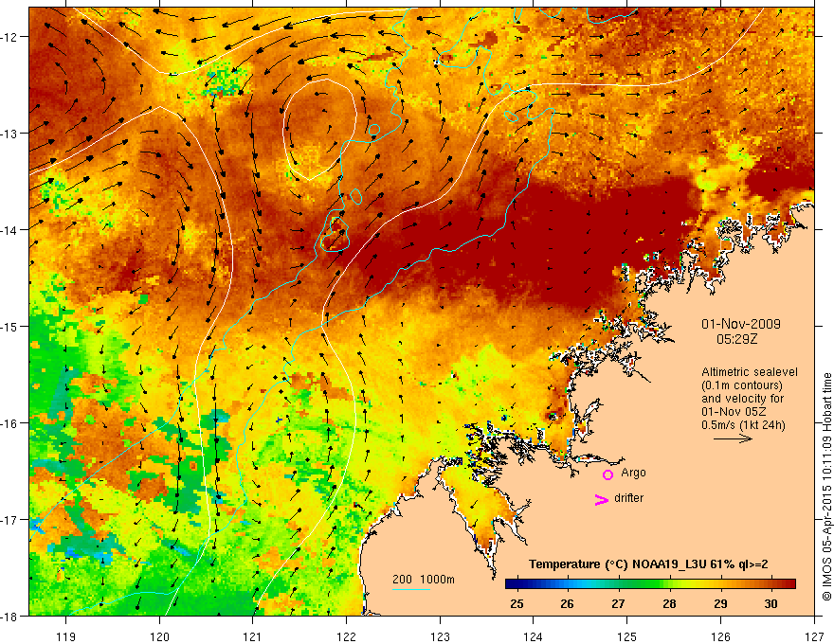Click the 'Argo' legend label
This screenshot has width=834, height=644.
633,473
